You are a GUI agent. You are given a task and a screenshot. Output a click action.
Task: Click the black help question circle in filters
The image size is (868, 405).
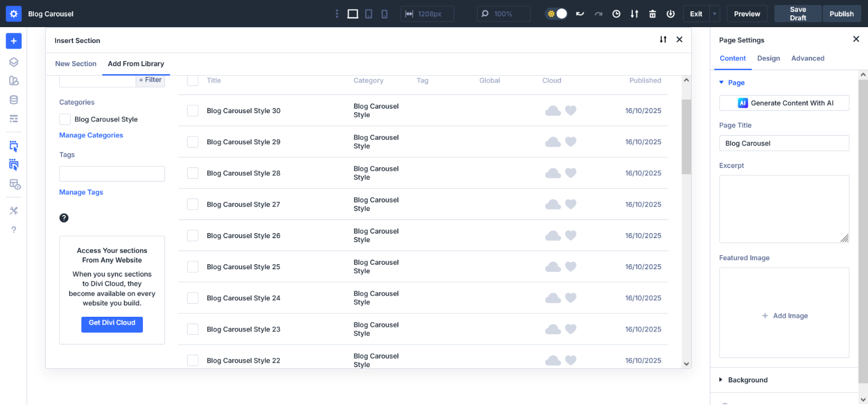64,218
